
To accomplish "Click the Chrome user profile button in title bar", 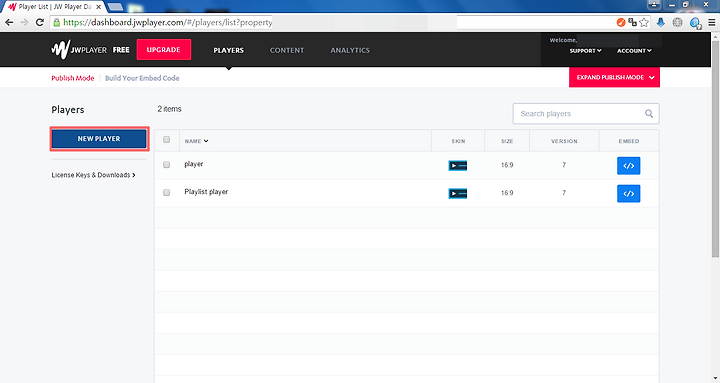I will [654, 5].
